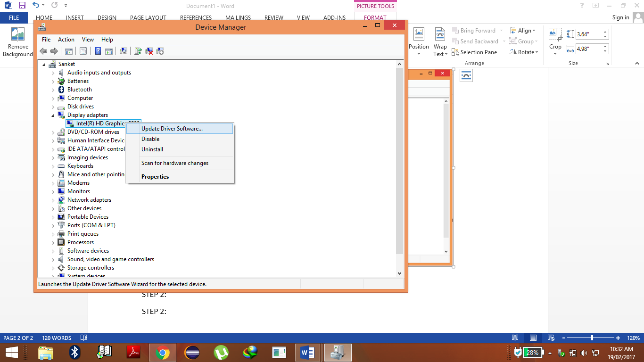This screenshot has height=362, width=644.
Task: Click the Disable device toolbar icon with down arrow
Action: click(160, 51)
